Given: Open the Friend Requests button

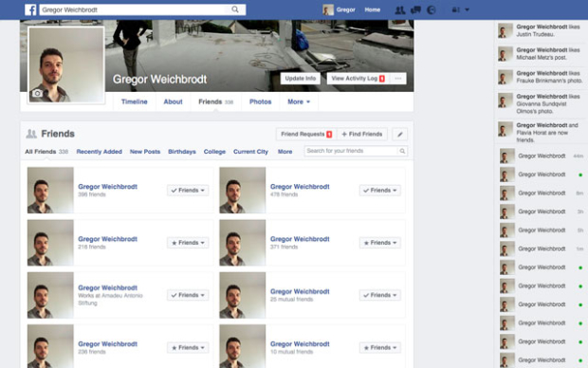Looking at the screenshot, I should 306,135.
